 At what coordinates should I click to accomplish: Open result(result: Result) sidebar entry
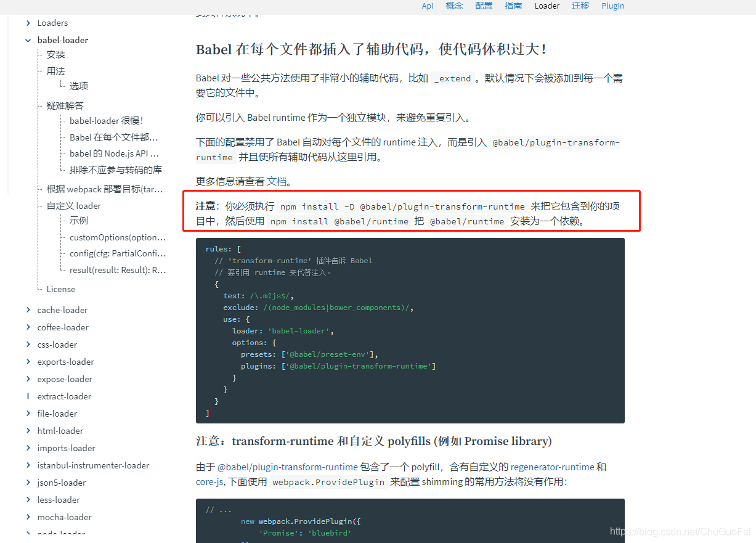click(118, 270)
